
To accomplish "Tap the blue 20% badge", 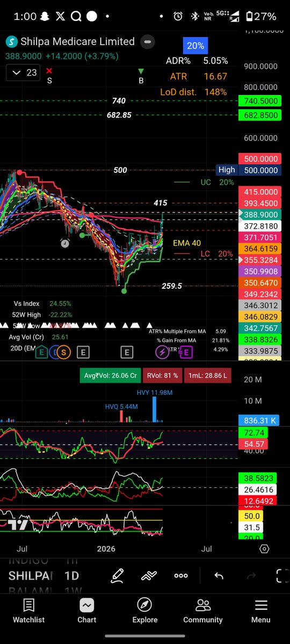I will 195,46.
